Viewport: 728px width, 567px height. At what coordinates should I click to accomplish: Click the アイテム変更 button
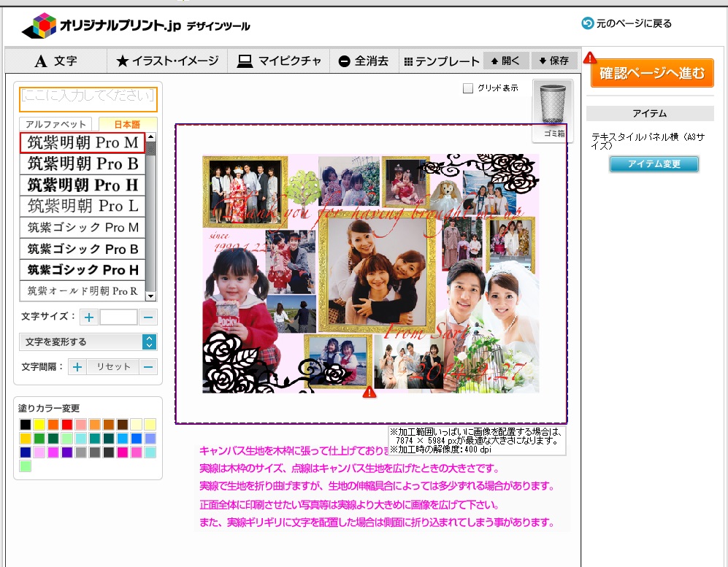[x=654, y=163]
